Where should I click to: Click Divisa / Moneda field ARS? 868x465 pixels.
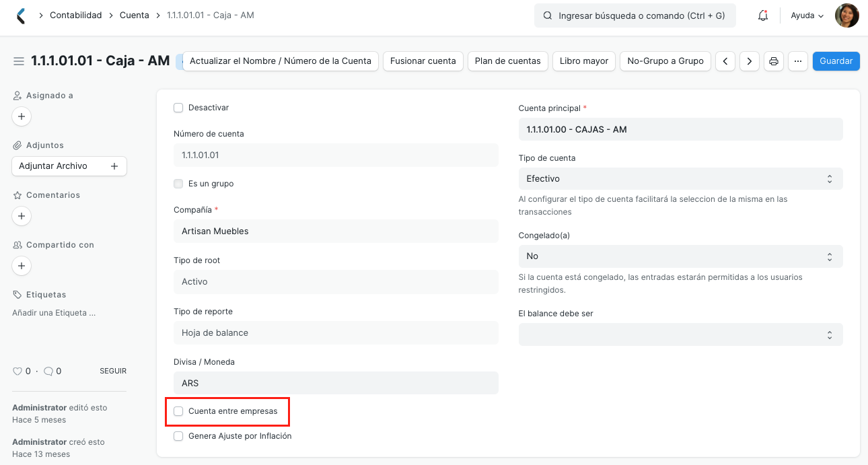336,383
